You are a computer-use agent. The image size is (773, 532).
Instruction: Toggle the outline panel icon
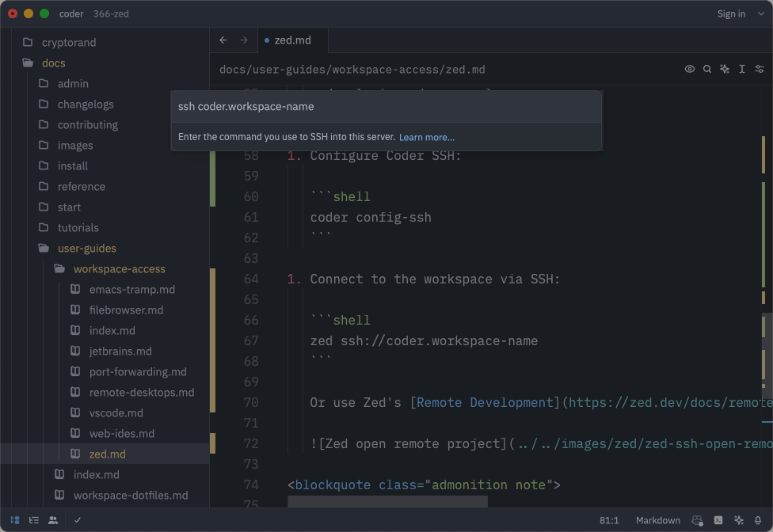point(33,520)
